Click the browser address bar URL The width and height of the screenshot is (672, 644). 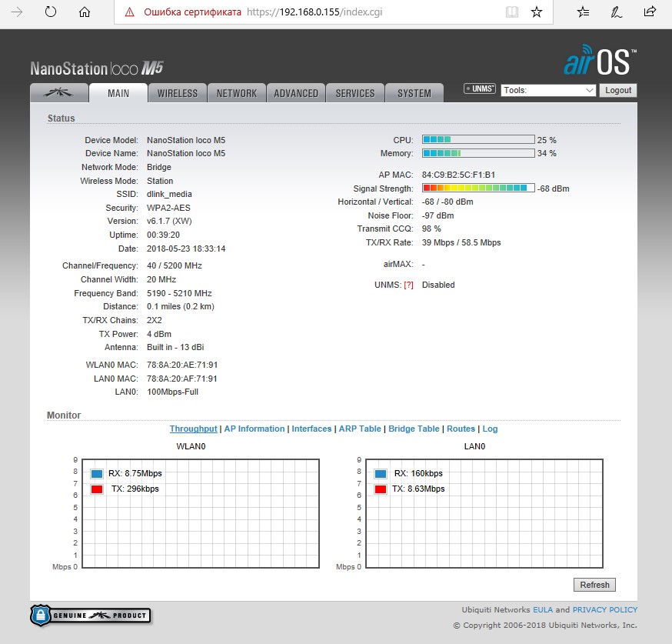(x=314, y=12)
